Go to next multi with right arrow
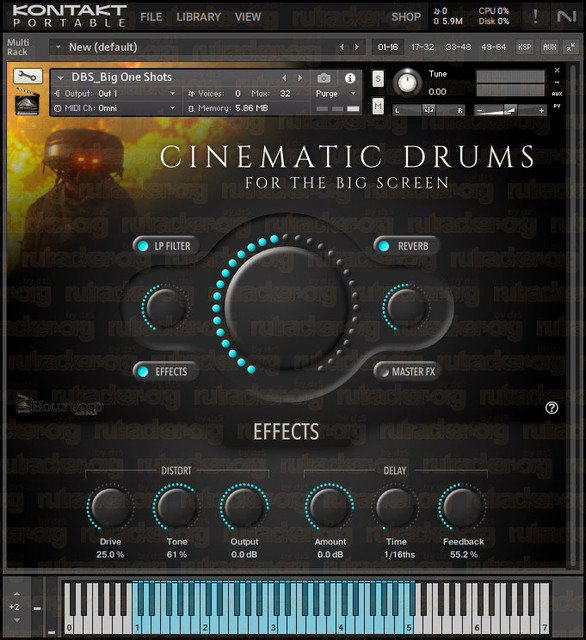Image resolution: width=586 pixels, height=640 pixels. pyautogui.click(x=357, y=47)
